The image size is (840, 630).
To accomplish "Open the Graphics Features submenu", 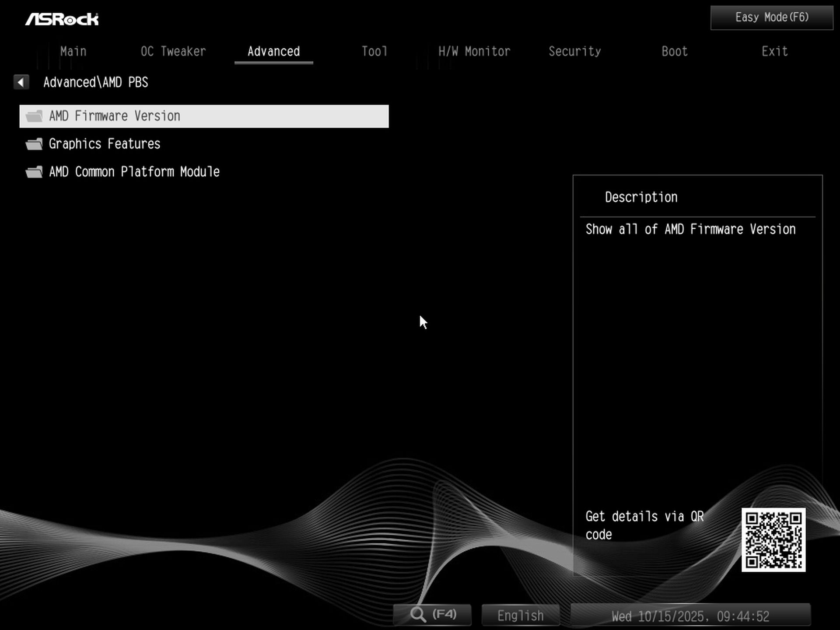I will (105, 144).
